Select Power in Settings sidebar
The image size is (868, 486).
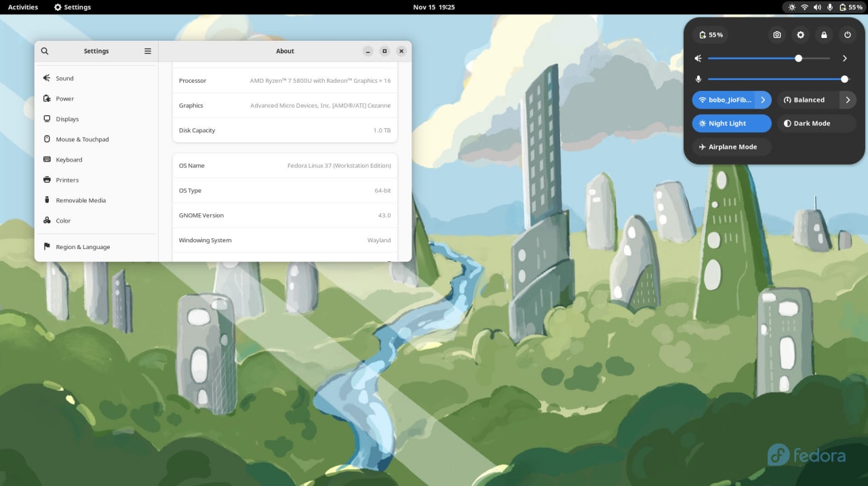tap(96, 98)
